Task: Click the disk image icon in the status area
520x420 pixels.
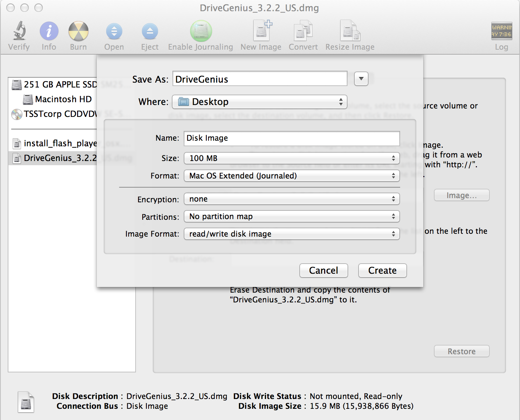Action: pyautogui.click(x=26, y=402)
